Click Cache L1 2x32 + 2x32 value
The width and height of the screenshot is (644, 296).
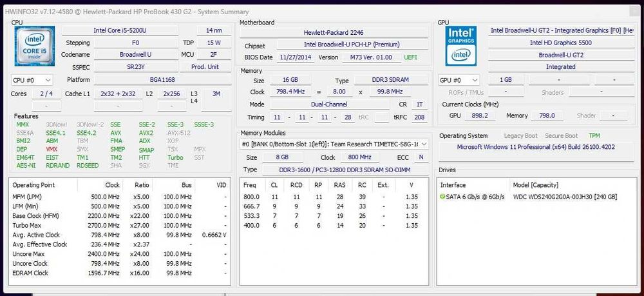tap(118, 94)
